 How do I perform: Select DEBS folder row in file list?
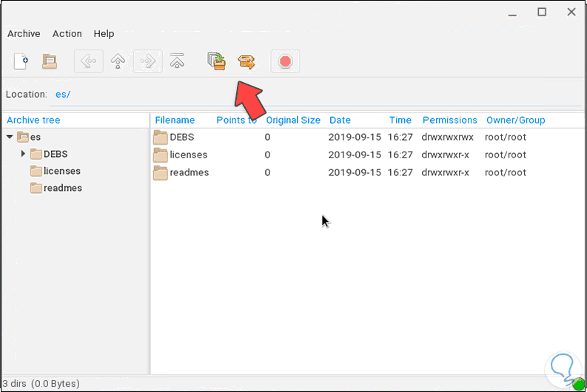[x=367, y=138]
